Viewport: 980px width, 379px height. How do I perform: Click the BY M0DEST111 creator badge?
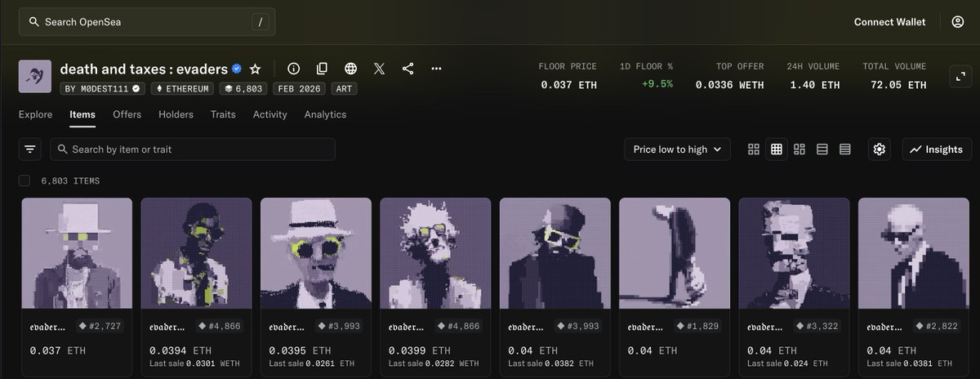(x=102, y=88)
